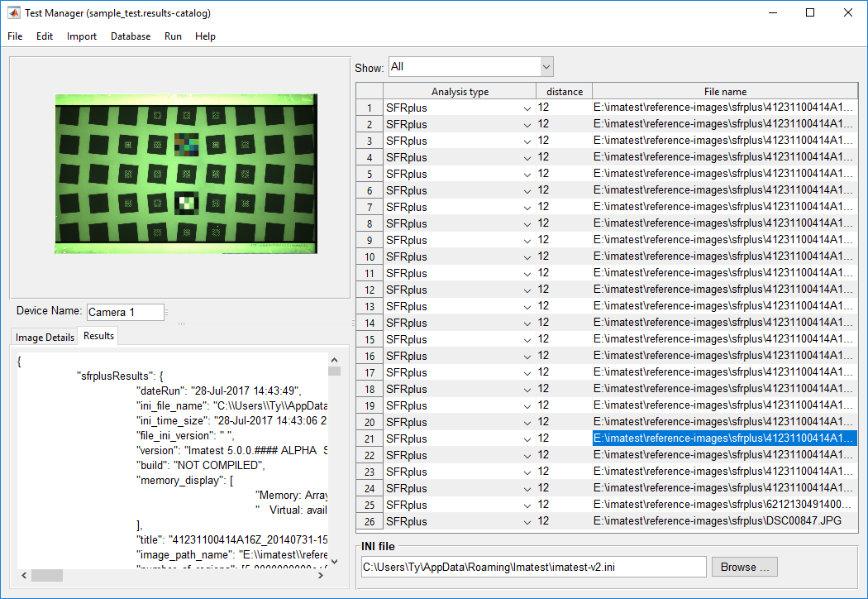Open the Import menu
Viewport: 868px width, 599px height.
coord(81,36)
